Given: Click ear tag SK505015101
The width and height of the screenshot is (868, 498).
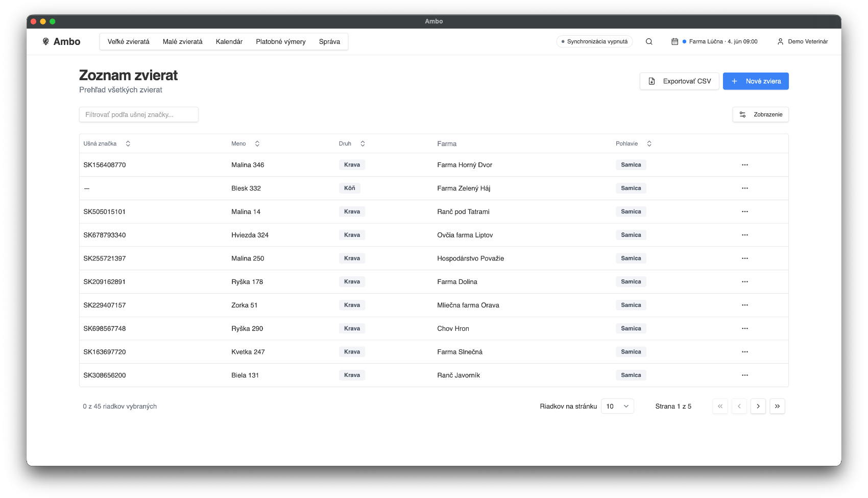Looking at the screenshot, I should point(105,211).
